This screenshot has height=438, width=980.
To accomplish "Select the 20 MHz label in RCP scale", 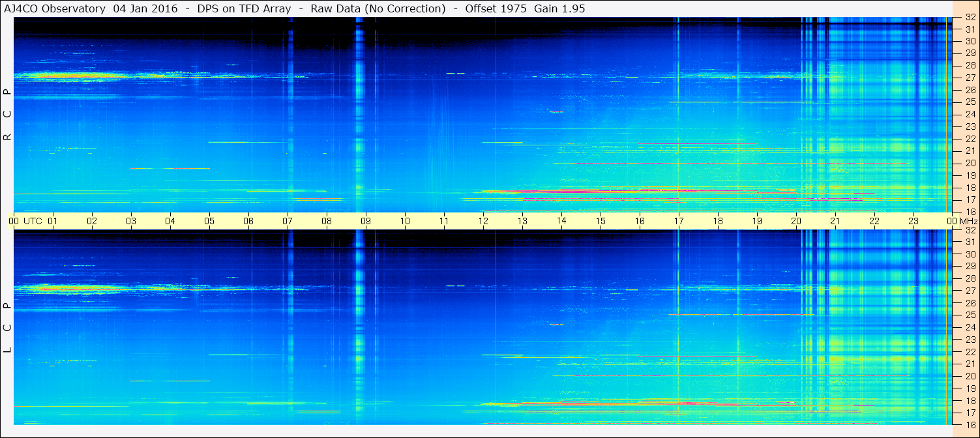I will tap(970, 163).
